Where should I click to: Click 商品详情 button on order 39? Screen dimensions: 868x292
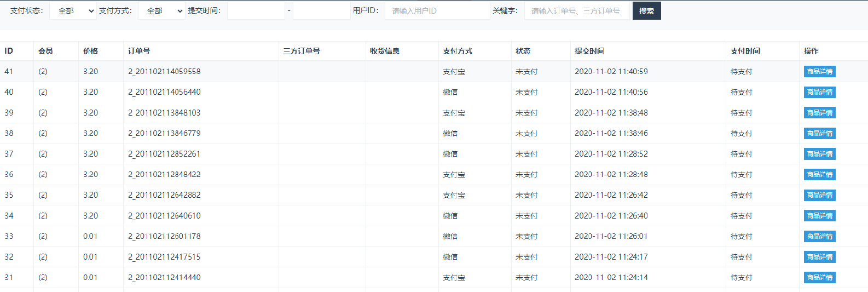[819, 113]
